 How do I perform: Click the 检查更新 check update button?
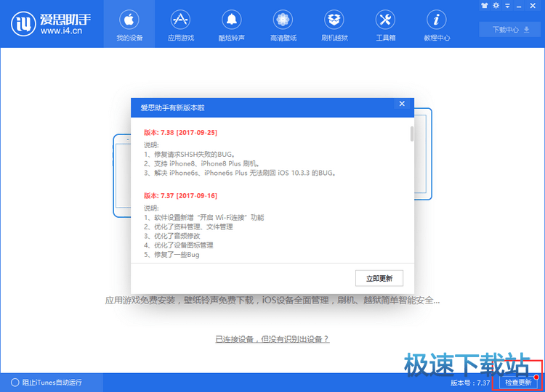tap(518, 383)
